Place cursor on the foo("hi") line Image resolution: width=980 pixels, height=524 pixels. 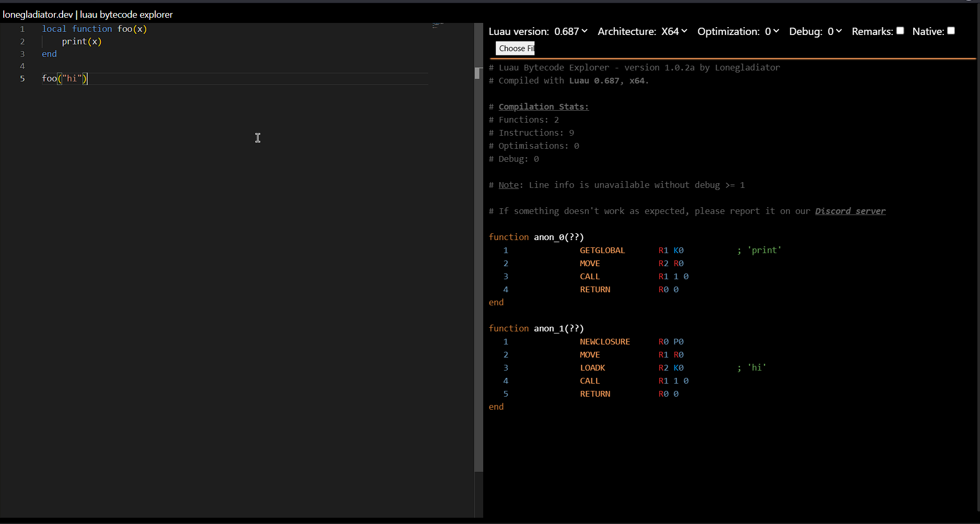[65, 79]
